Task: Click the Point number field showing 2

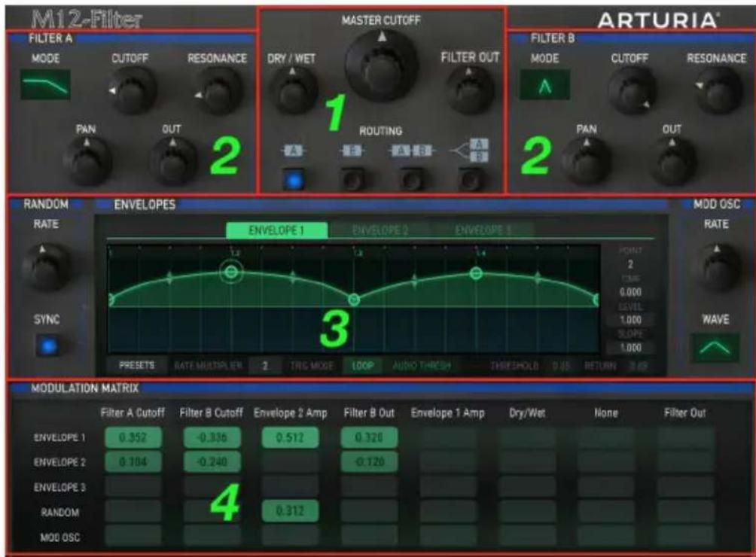Action: click(630, 264)
